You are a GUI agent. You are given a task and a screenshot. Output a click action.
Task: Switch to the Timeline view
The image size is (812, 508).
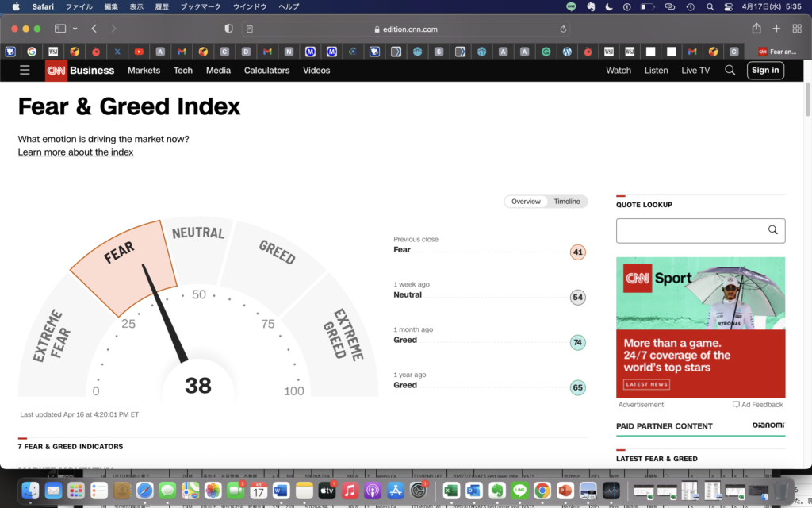(x=566, y=202)
